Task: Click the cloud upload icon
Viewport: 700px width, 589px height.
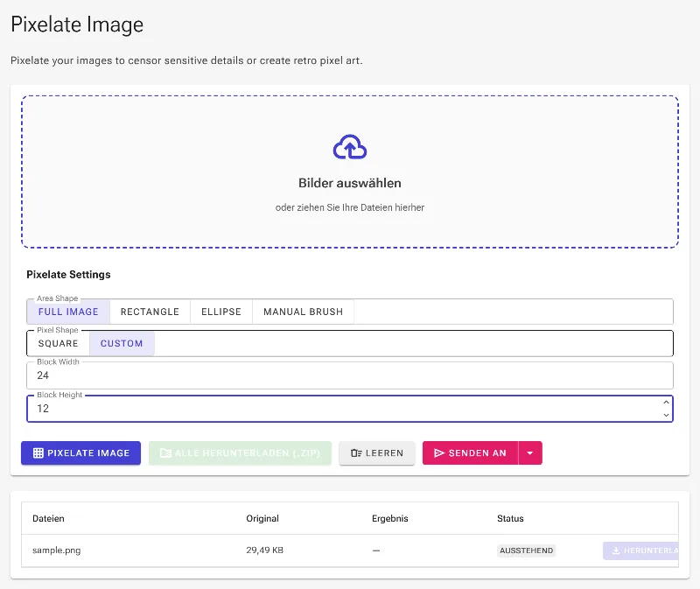Action: click(349, 147)
